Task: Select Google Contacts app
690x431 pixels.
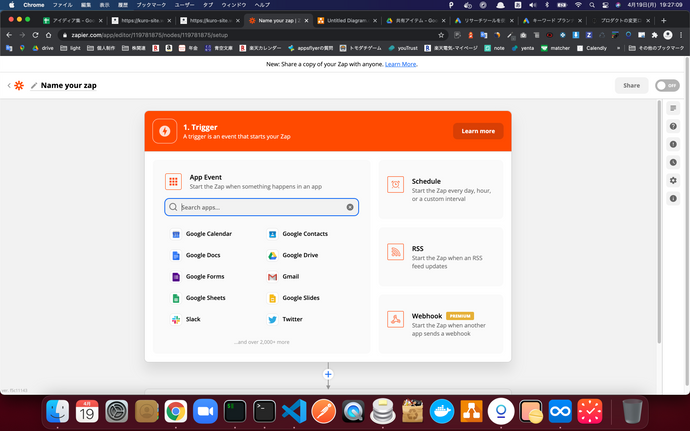Action: [298, 234]
